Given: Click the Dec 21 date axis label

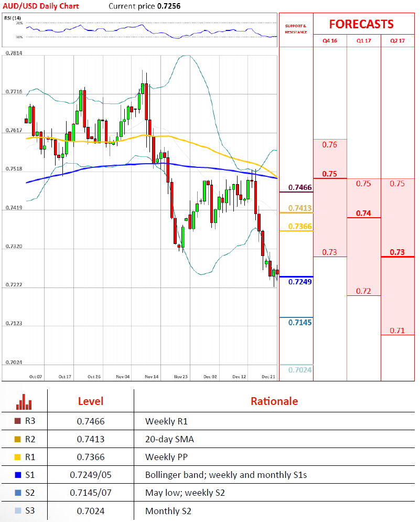Looking at the screenshot, I should [268, 377].
